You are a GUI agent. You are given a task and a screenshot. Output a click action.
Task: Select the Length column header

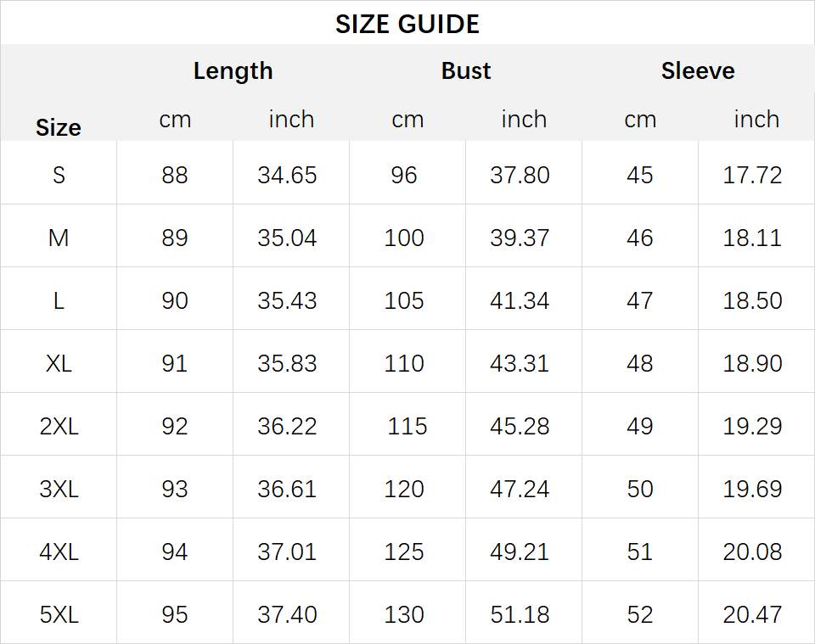(233, 71)
